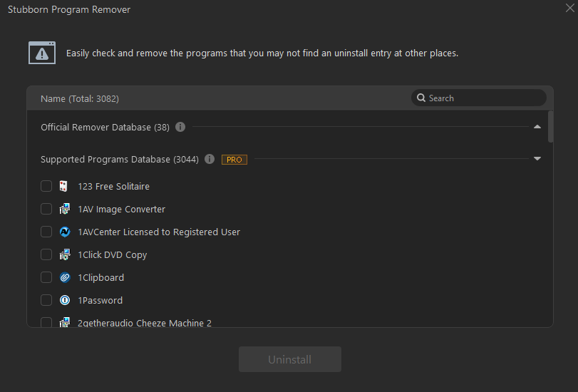Viewport: 578px width, 392px height.
Task: Click the 1AV Image Converter installer icon
Action: pyautogui.click(x=65, y=209)
